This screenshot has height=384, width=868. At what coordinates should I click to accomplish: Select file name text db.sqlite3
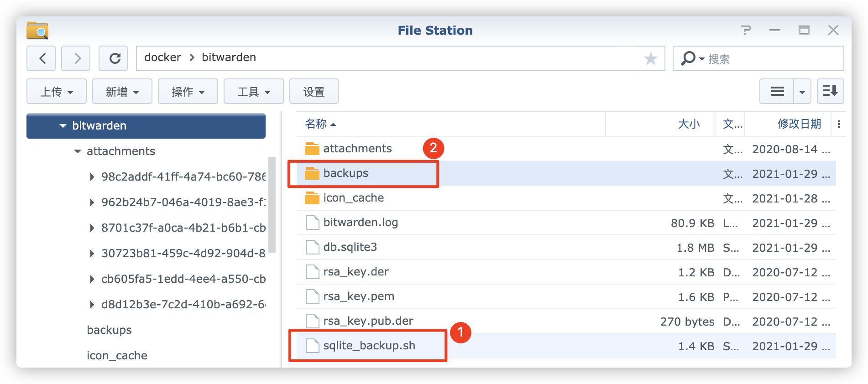[350, 247]
